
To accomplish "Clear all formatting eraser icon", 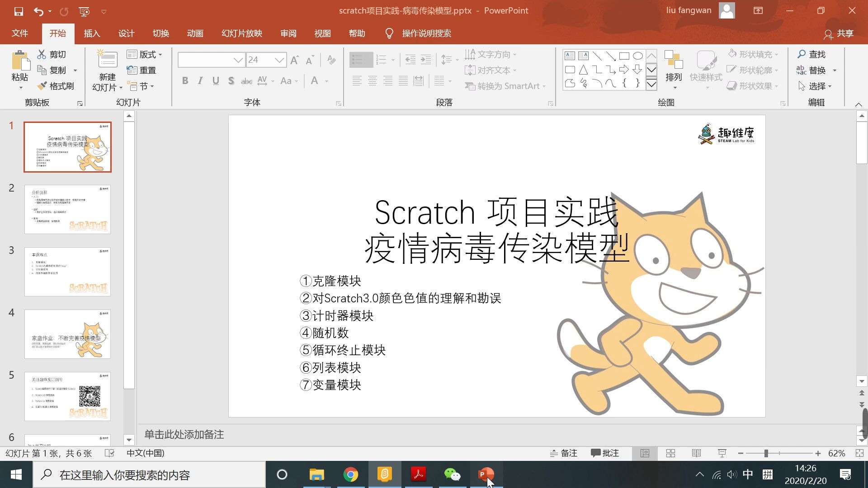I will [x=331, y=60].
